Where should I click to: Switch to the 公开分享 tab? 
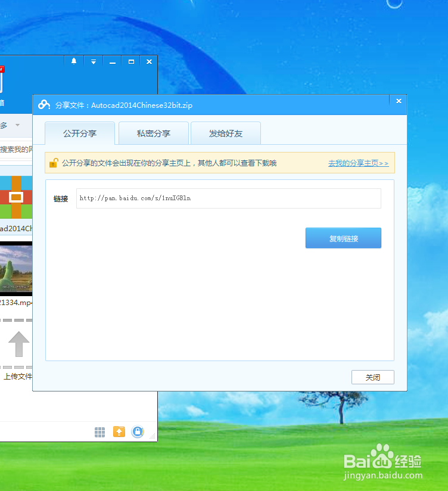pyautogui.click(x=80, y=133)
